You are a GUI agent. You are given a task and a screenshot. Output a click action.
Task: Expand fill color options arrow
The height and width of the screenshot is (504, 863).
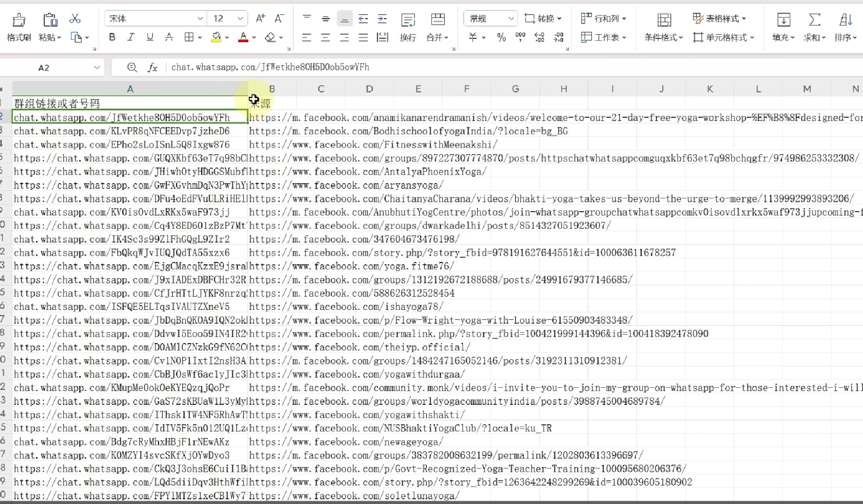[x=227, y=37]
